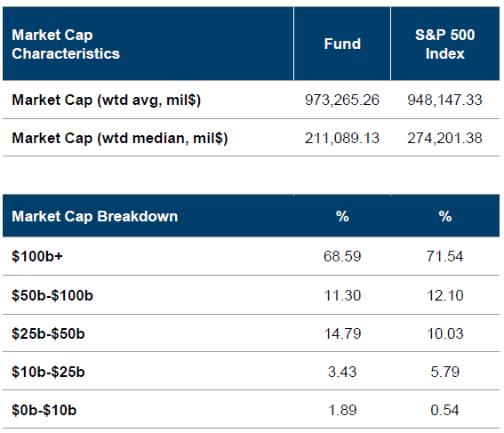Select the $10b-$25b row label
This screenshot has height=433, width=504.
point(48,372)
